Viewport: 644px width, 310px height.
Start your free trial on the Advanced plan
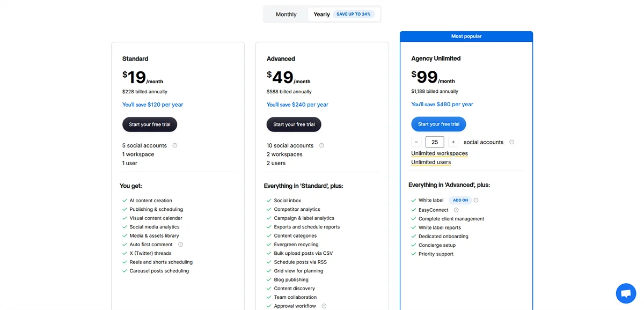(x=294, y=124)
